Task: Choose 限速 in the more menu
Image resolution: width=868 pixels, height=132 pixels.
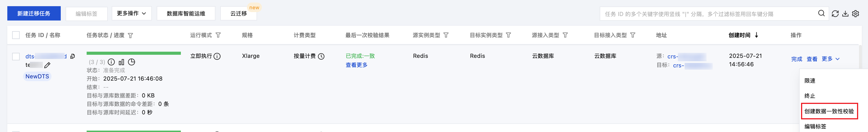Action: (x=810, y=81)
